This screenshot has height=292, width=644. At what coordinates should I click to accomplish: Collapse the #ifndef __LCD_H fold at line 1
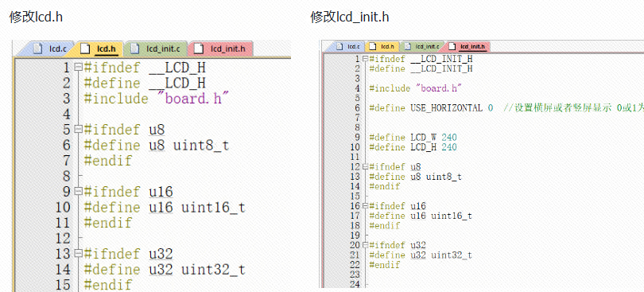pyautogui.click(x=79, y=67)
